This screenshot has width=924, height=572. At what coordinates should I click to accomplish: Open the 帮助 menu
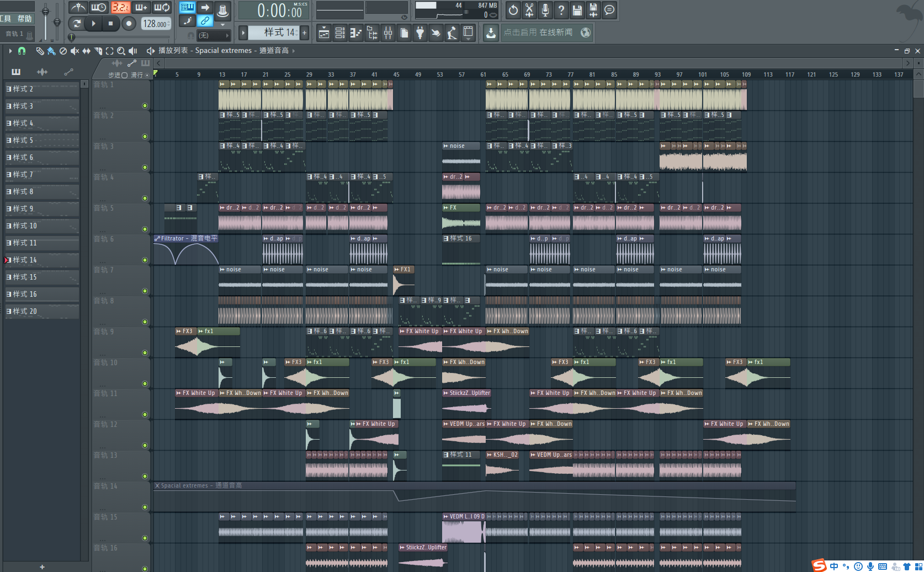24,19
